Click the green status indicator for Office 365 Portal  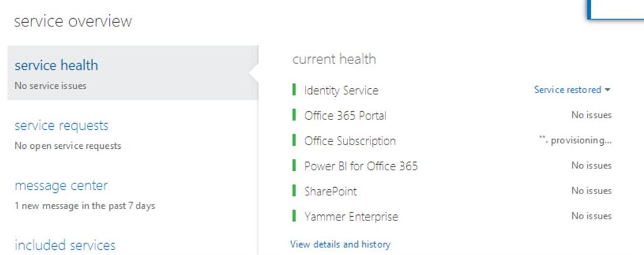click(x=294, y=116)
